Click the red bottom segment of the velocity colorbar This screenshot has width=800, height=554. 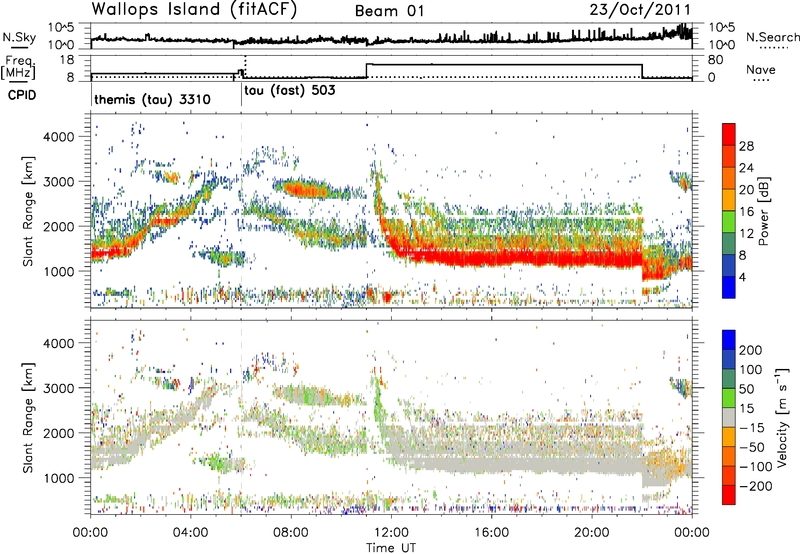pos(729,495)
